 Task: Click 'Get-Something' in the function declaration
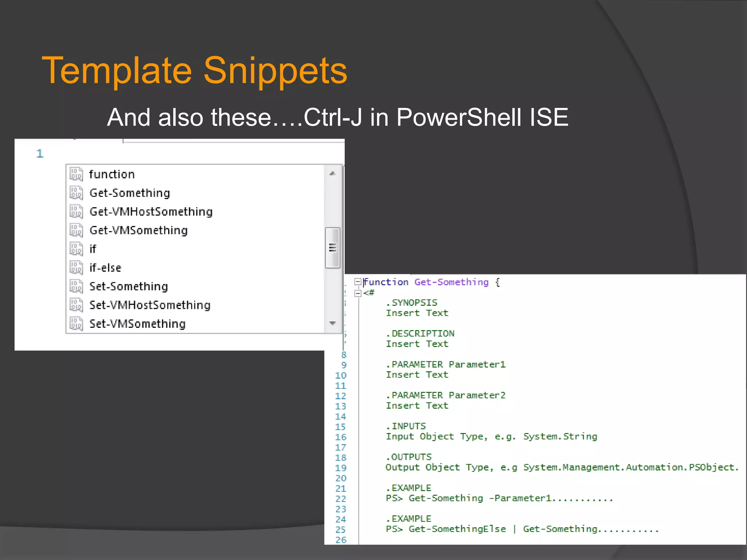[x=451, y=282]
